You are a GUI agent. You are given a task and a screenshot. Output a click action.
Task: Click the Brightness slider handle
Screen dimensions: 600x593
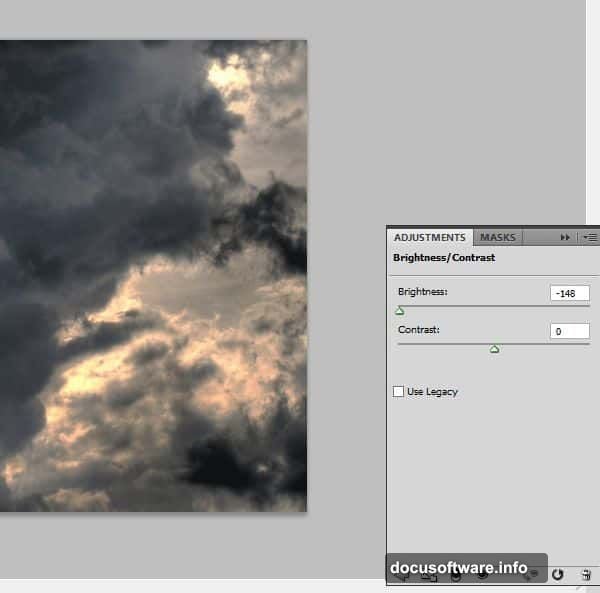[400, 311]
